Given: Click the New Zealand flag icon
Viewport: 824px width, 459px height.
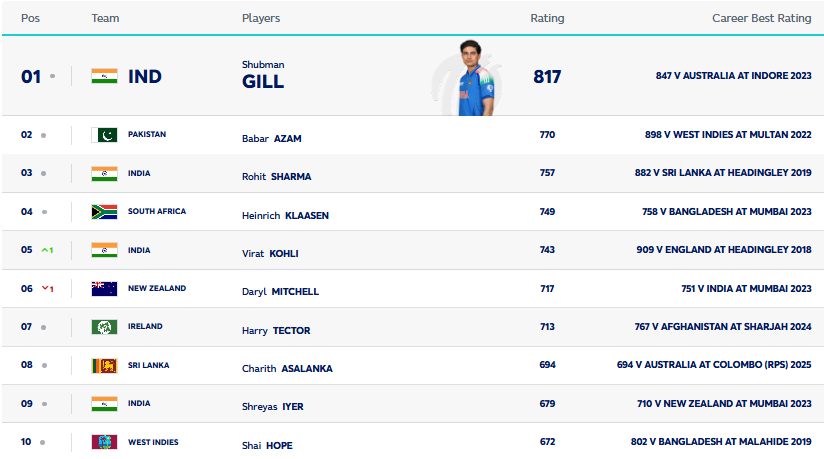Looking at the screenshot, I should [x=104, y=289].
